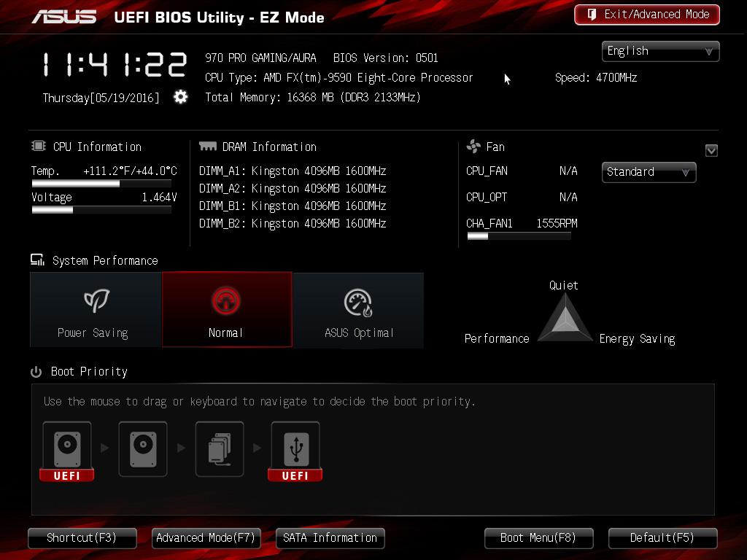The image size is (747, 560).
Task: Click the CPU Type AMD FX-9590 line
Action: point(338,77)
